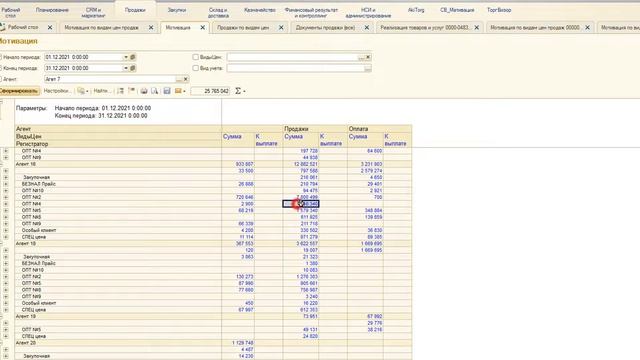Open the 'CRM и маркетинг' section
Screen dimensions: 640x360
point(93,13)
